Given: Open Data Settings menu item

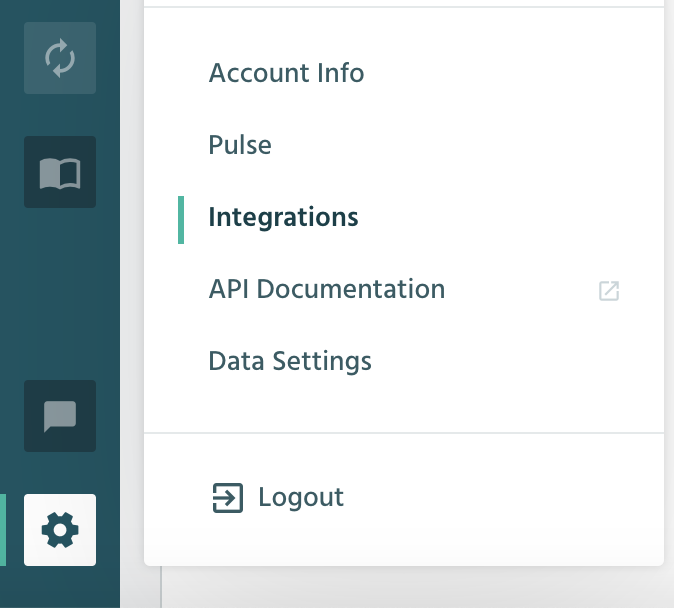Looking at the screenshot, I should (290, 361).
